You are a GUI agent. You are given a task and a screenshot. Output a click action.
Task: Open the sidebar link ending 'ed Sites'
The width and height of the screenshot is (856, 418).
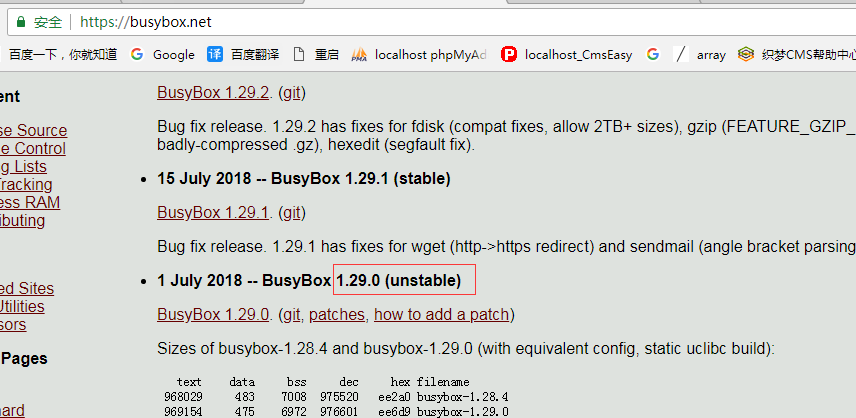(x=27, y=289)
